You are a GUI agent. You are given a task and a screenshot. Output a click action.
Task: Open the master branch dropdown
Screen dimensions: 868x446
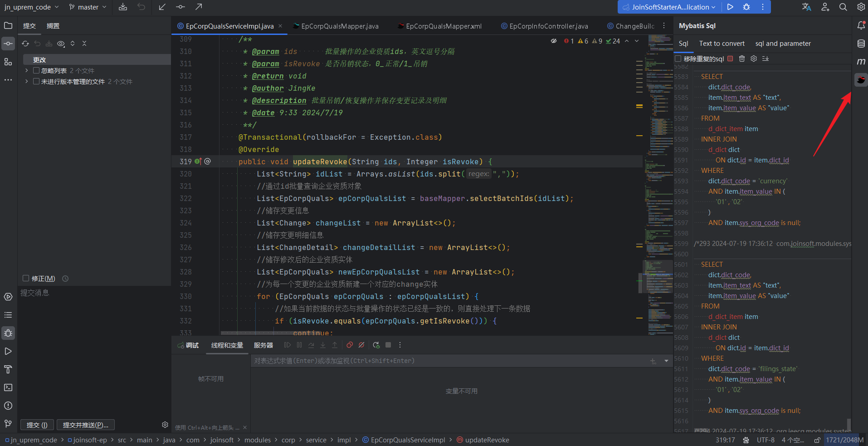tap(88, 7)
